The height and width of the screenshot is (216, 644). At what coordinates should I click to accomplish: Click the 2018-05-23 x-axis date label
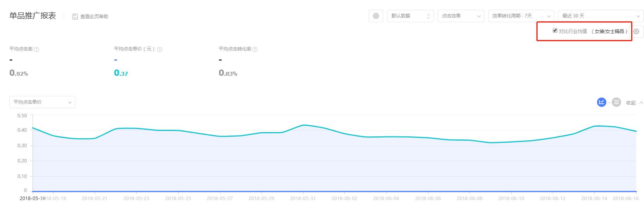coord(136,198)
